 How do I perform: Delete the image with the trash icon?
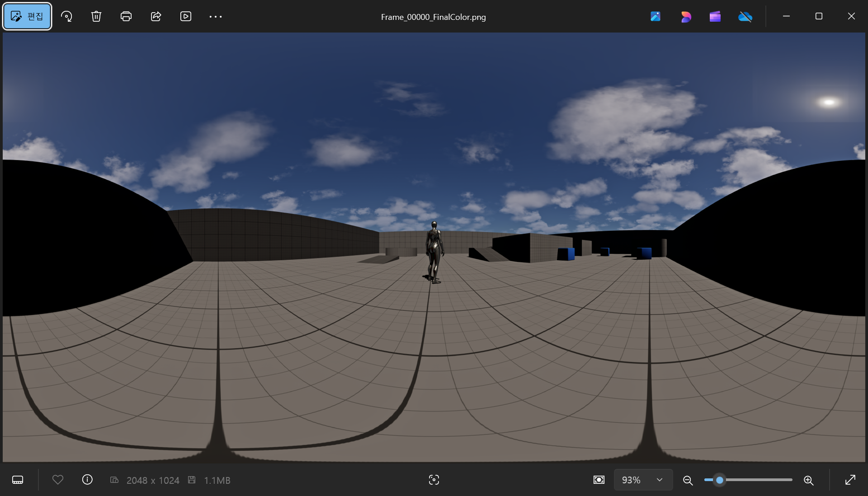(x=96, y=17)
